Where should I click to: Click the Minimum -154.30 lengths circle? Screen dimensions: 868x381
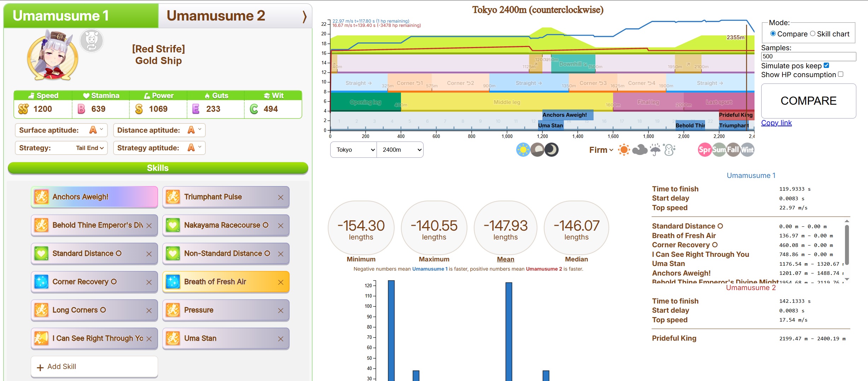click(x=361, y=228)
